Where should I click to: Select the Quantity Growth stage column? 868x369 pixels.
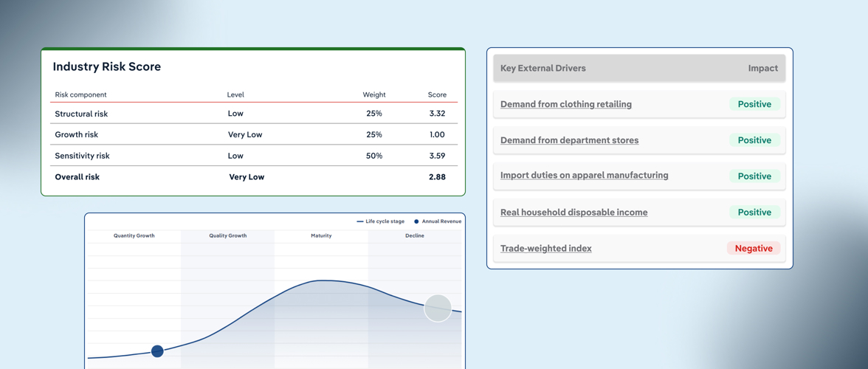[134, 236]
